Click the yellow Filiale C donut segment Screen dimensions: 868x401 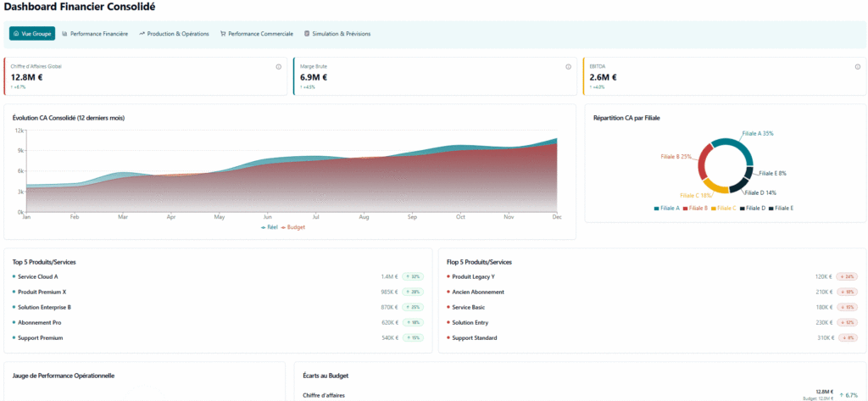(x=715, y=187)
